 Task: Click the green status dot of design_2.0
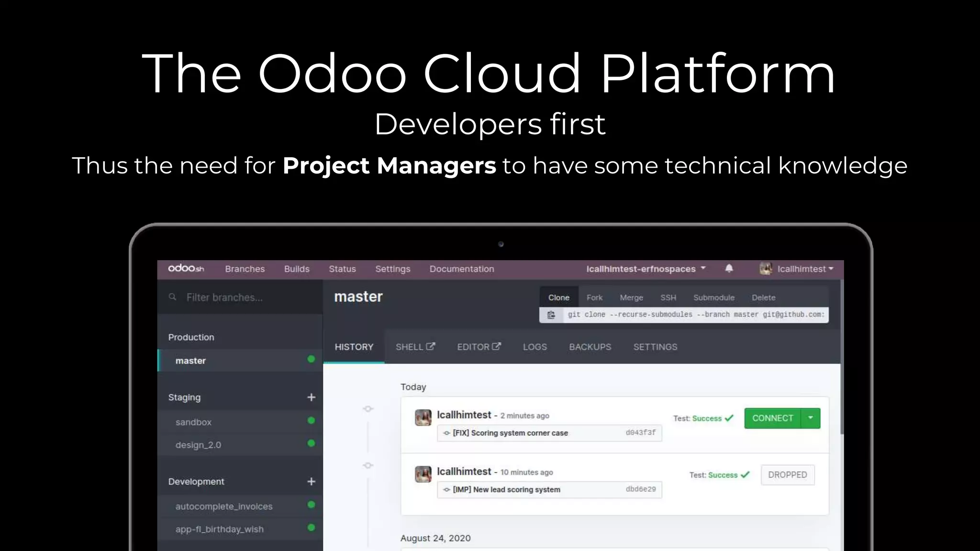(311, 443)
